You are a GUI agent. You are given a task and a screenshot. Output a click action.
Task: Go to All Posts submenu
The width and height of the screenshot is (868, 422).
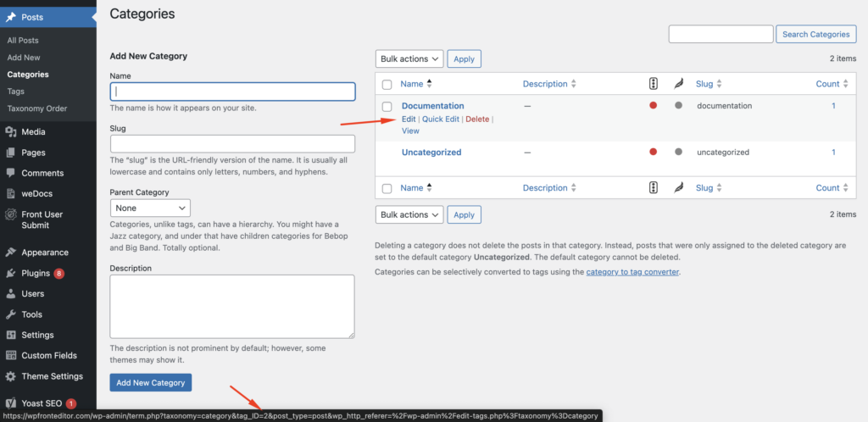tap(23, 41)
